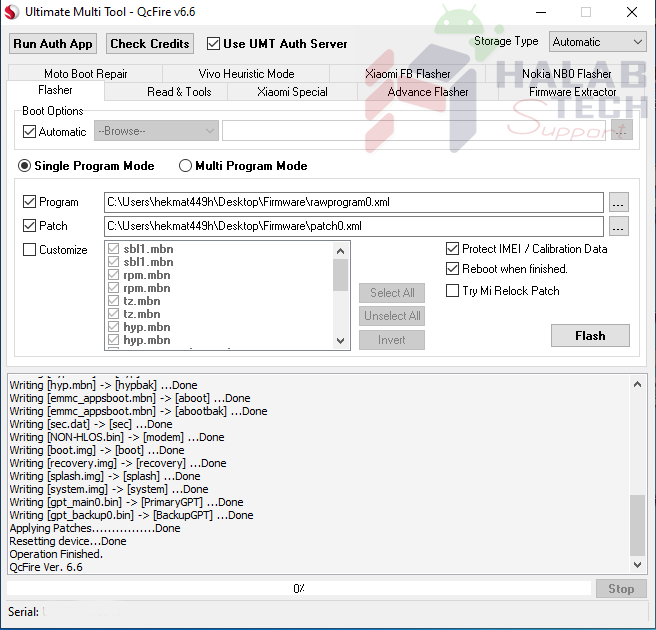Enable Try Mi Relock Patch checkbox

pos(452,290)
